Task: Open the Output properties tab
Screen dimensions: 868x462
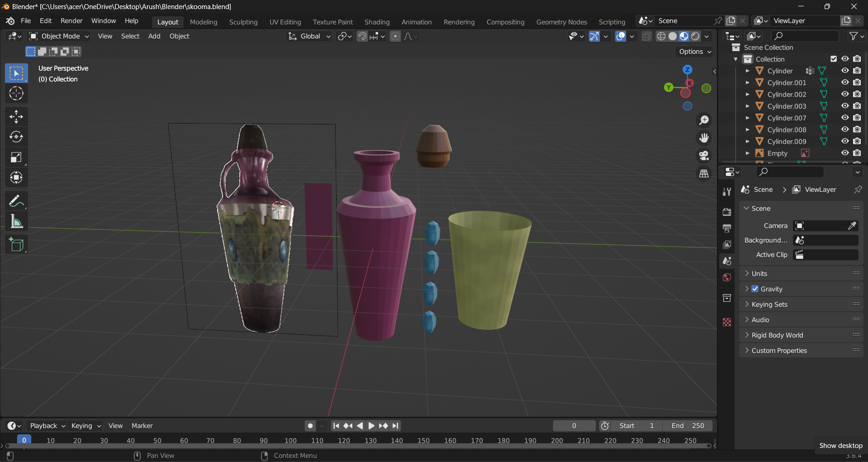Action: click(727, 228)
